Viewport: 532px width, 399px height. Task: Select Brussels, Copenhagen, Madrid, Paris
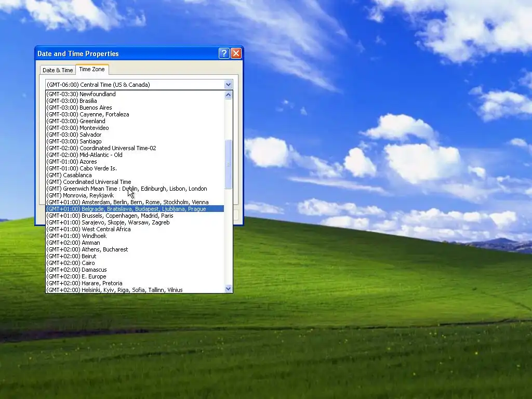coord(135,216)
